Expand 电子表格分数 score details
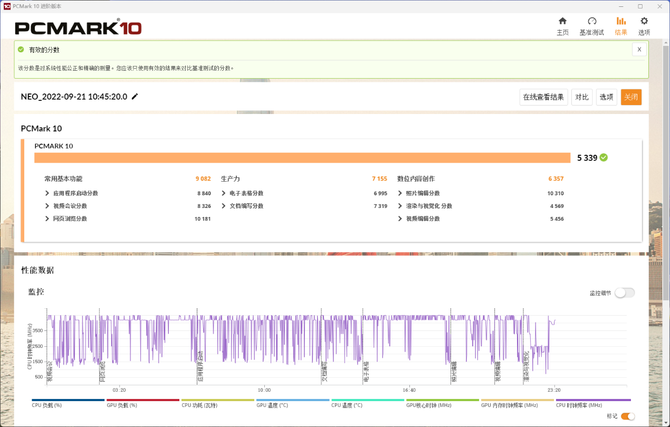The height and width of the screenshot is (427, 670). point(222,193)
